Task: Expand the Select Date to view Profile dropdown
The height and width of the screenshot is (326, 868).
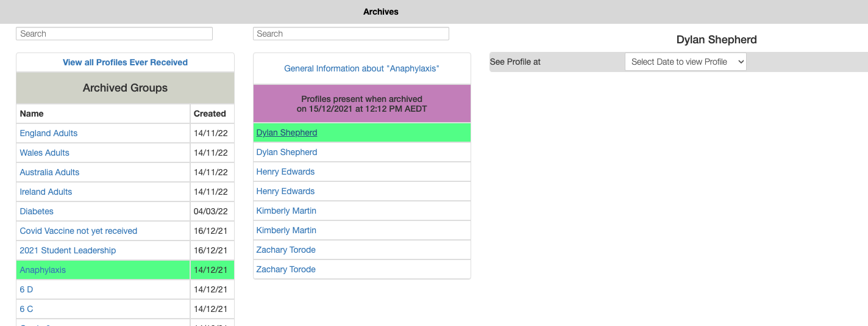Action: (685, 62)
